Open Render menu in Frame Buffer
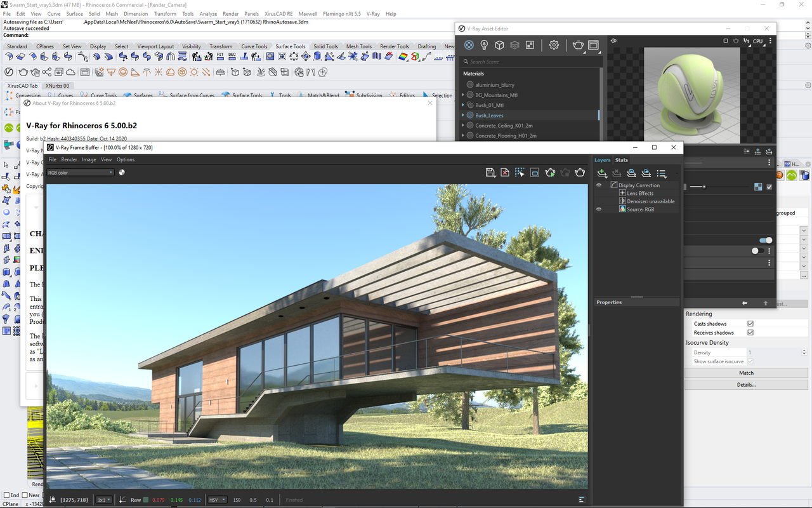This screenshot has width=812, height=508. pos(69,159)
